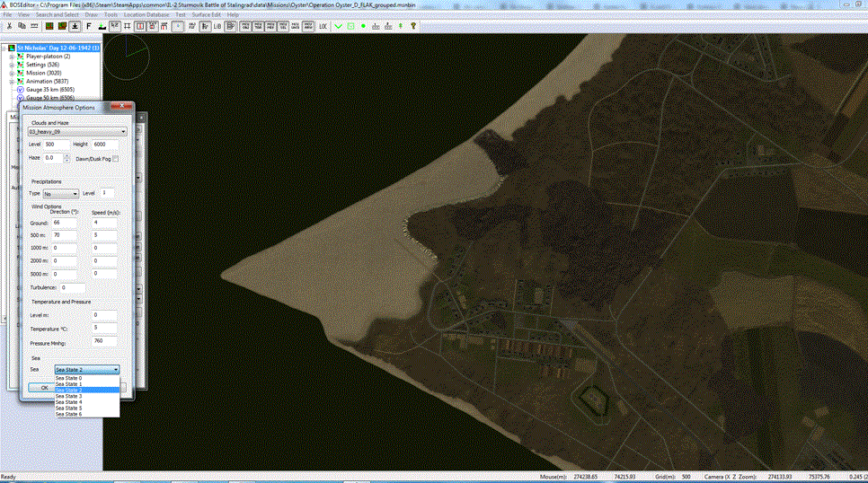Click the Paste toolbar icon next to Copy
This screenshot has width=868, height=483.
tap(34, 26)
